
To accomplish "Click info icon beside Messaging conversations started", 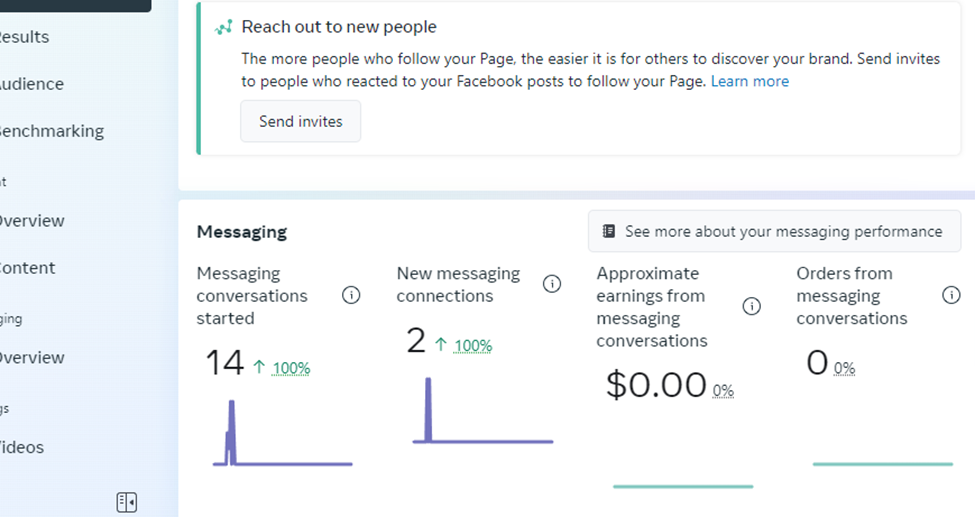I will 351,295.
